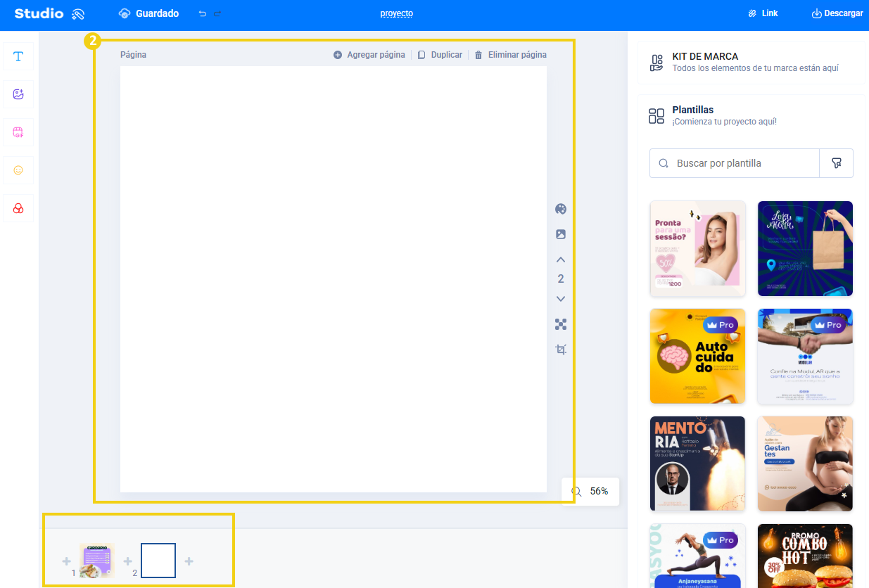Click Eliminar página
The image size is (869, 588).
pyautogui.click(x=510, y=55)
